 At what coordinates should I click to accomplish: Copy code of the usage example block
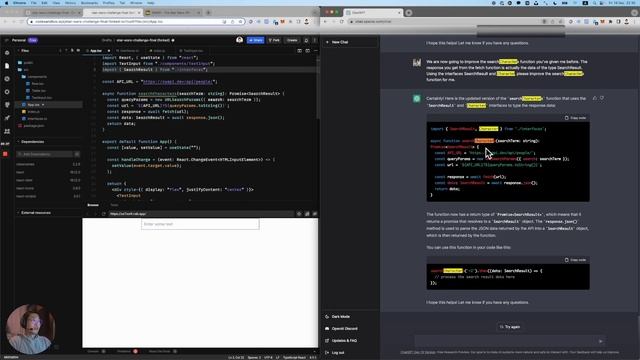pyautogui.click(x=576, y=260)
